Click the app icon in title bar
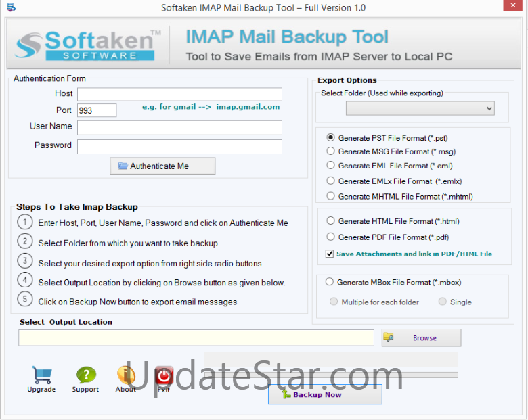This screenshot has height=420, width=528. click(x=11, y=7)
